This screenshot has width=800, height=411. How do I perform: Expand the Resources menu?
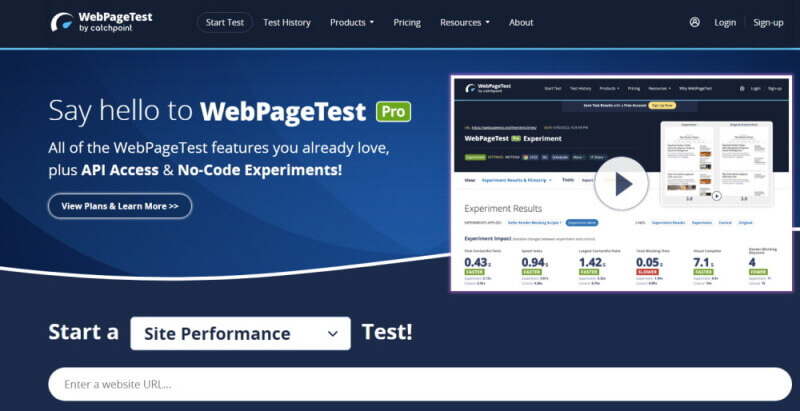(x=465, y=22)
